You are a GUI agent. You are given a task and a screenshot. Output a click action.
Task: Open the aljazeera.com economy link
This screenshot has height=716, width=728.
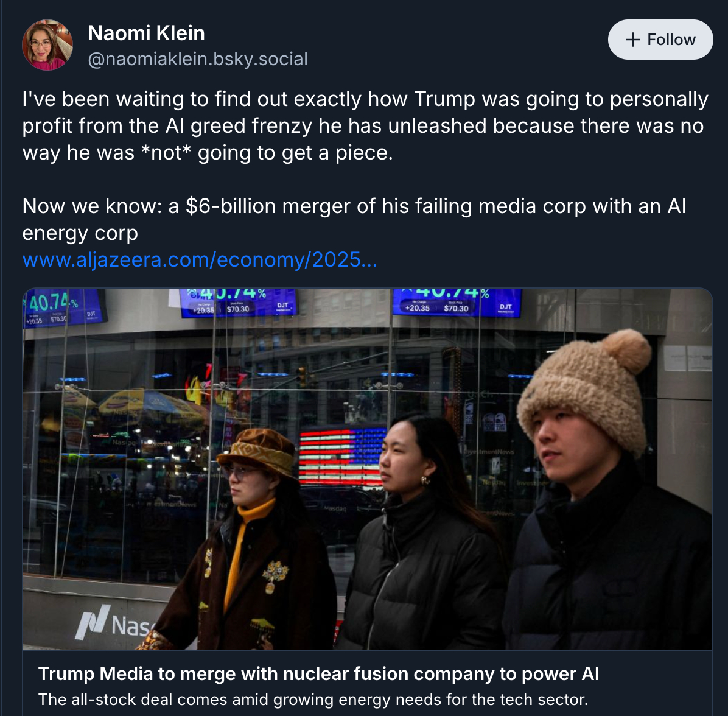click(200, 260)
